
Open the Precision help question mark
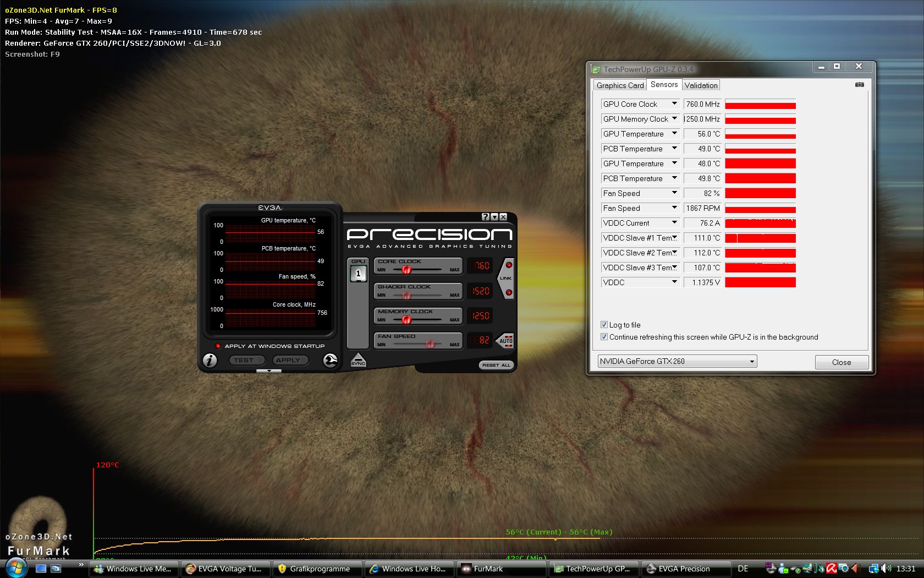pos(485,217)
